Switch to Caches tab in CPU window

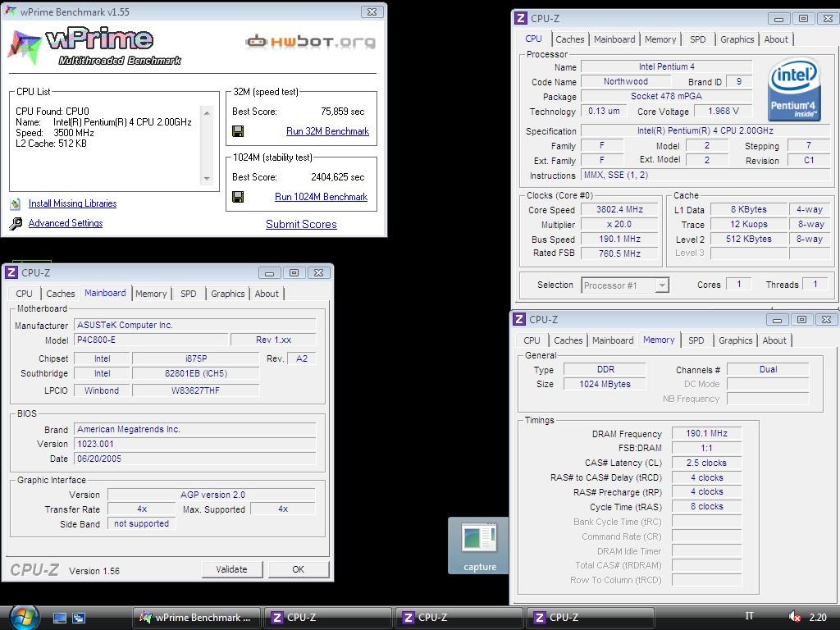tap(570, 39)
